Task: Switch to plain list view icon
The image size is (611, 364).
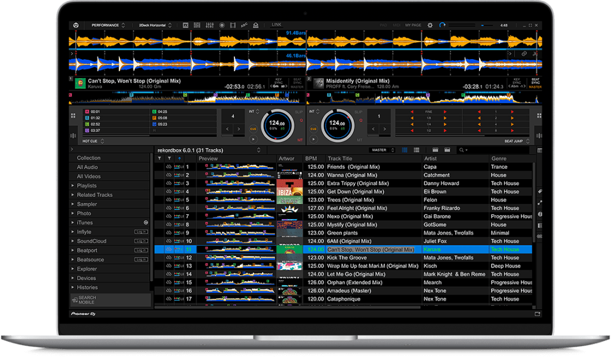Action: pyautogui.click(x=416, y=150)
